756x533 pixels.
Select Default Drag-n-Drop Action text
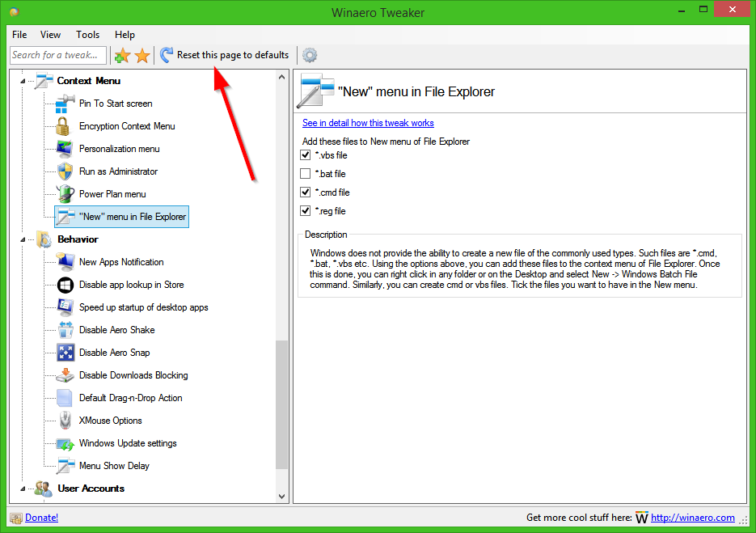coord(131,399)
